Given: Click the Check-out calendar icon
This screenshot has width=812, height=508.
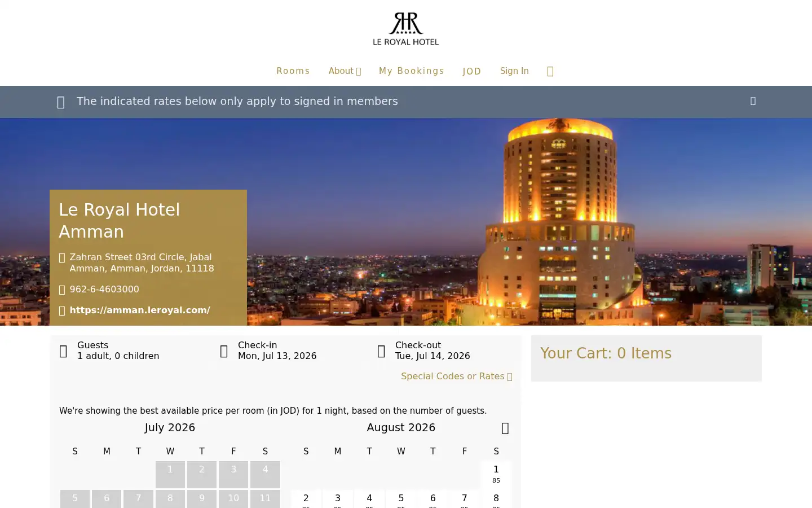Looking at the screenshot, I should pos(381,351).
